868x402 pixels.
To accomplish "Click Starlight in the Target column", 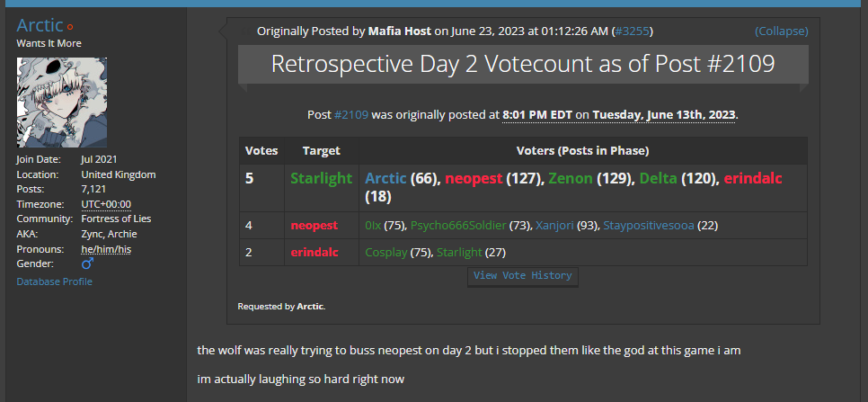I will tap(322, 178).
